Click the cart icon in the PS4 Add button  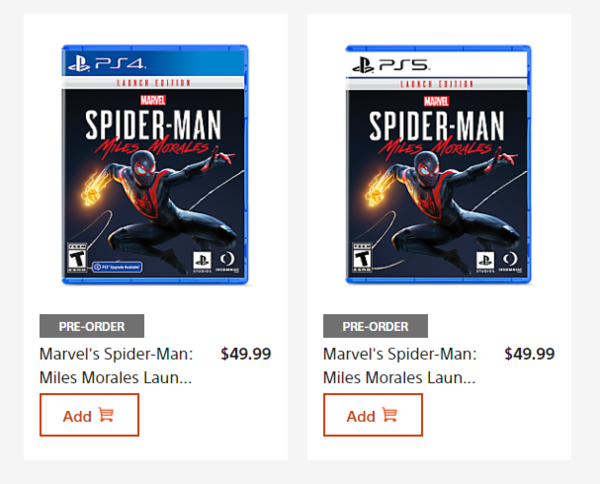[106, 415]
